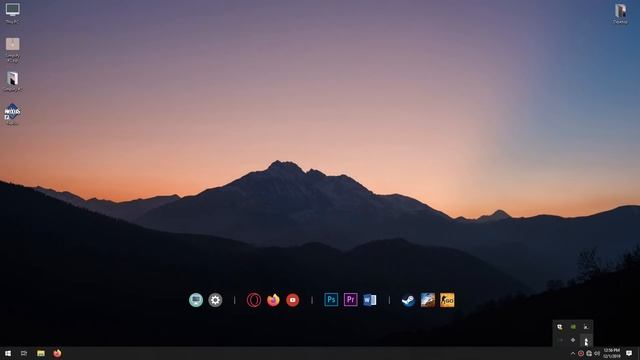Open the YouTube dock shortcut

(x=292, y=300)
